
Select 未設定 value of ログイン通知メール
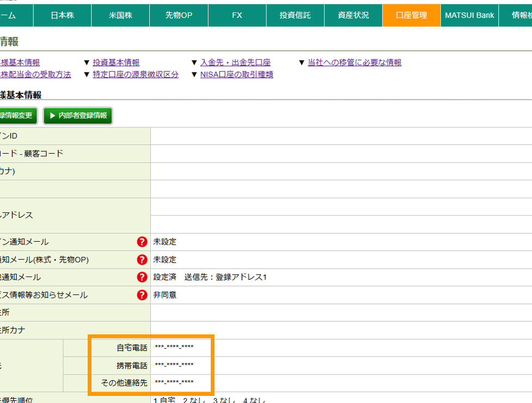point(164,242)
